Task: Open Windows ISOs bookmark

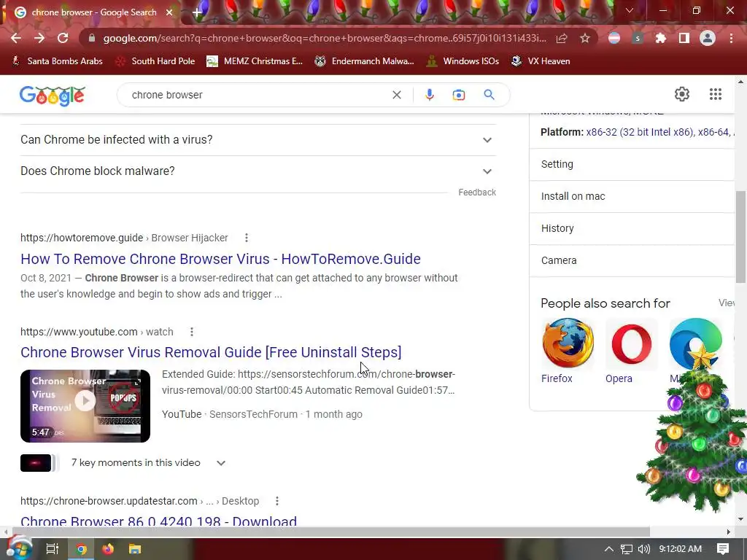Action: click(462, 61)
